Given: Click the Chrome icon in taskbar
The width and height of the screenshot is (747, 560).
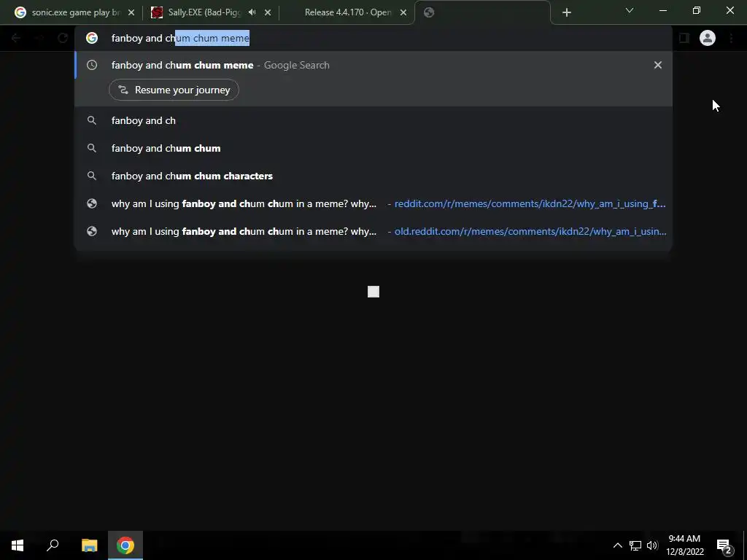Looking at the screenshot, I should tap(125, 545).
